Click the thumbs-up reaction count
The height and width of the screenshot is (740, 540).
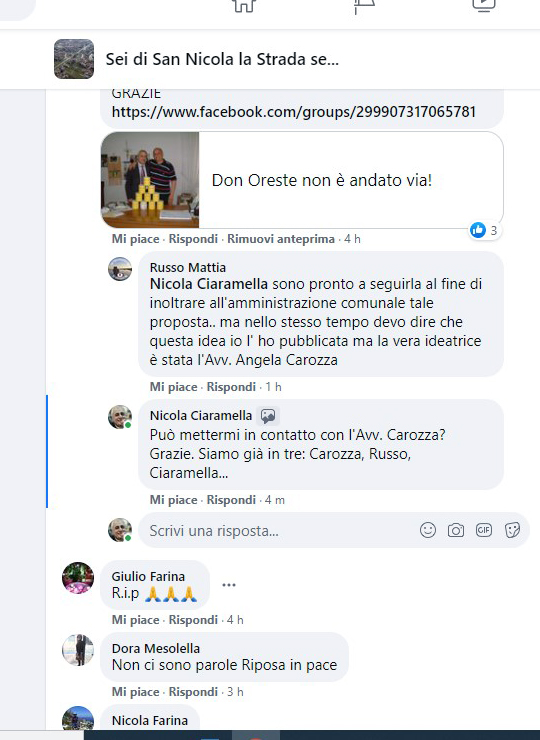click(485, 230)
